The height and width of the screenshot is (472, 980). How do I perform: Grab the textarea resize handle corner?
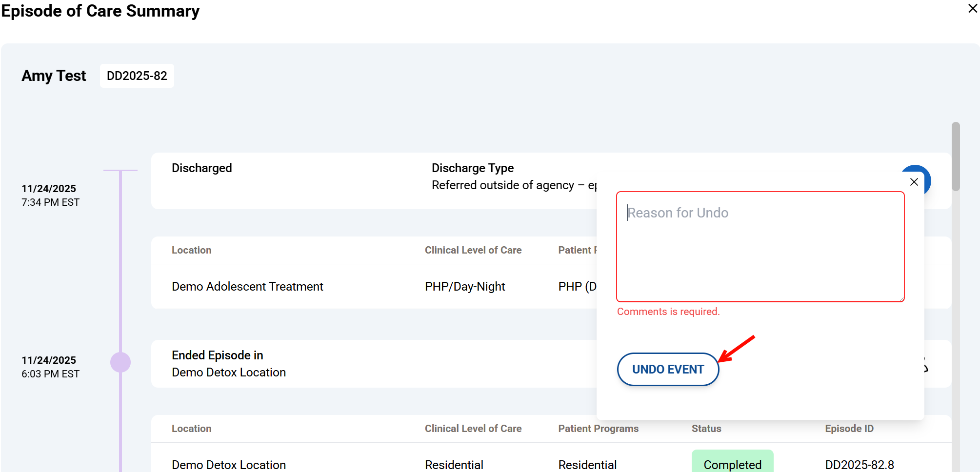coord(901,299)
